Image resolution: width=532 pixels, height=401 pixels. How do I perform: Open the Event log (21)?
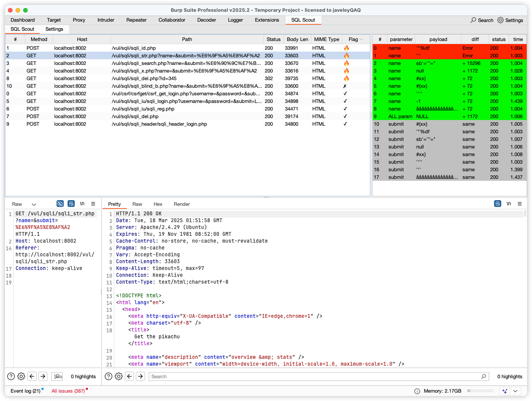(x=25, y=391)
